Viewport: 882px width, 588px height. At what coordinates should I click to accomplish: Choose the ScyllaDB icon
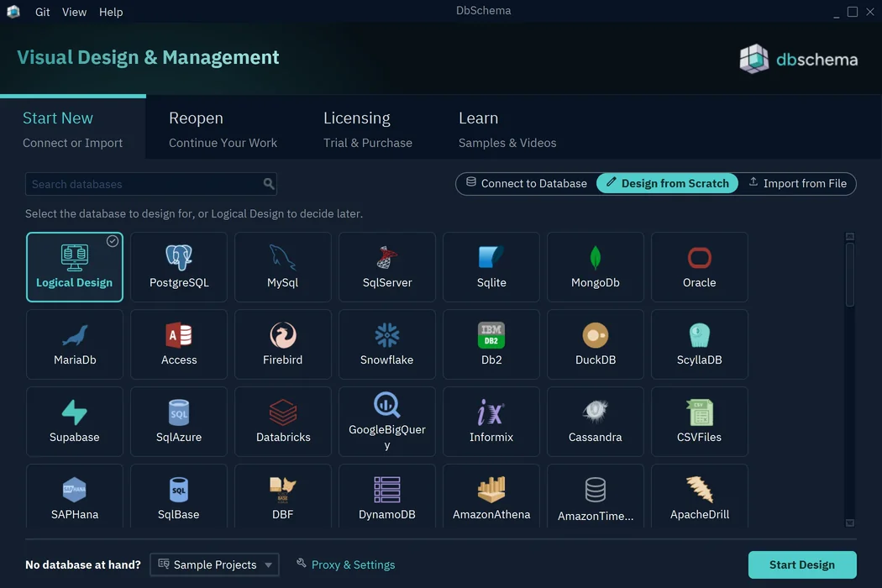click(x=699, y=335)
